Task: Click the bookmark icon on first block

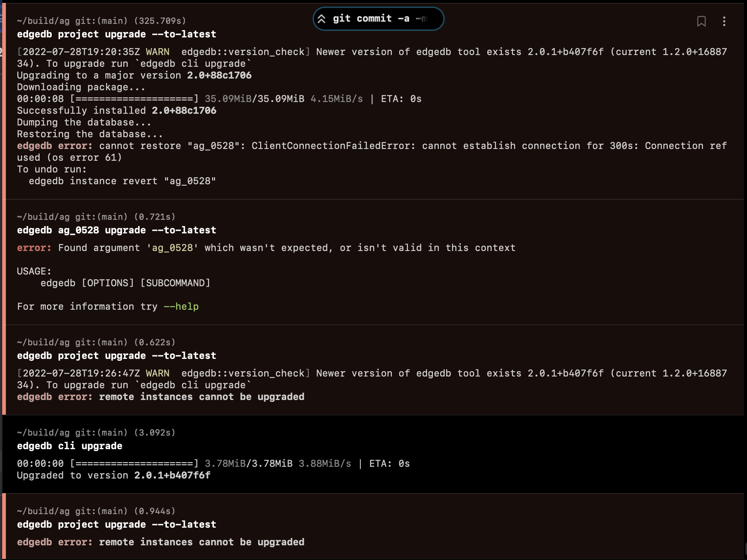Action: (x=701, y=21)
